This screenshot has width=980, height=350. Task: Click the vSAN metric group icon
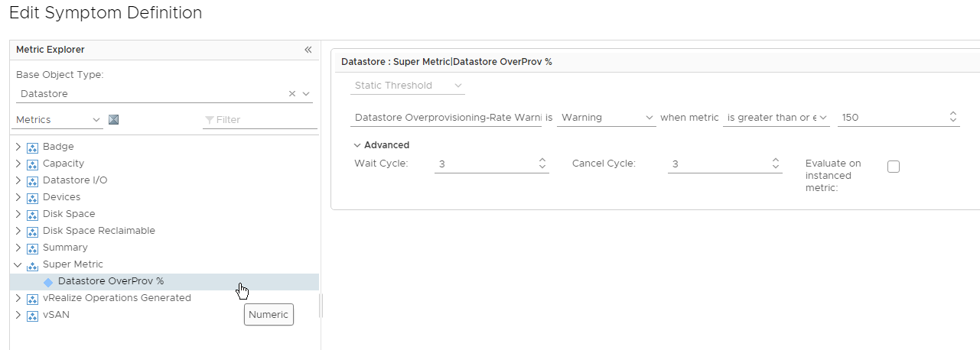(x=32, y=315)
